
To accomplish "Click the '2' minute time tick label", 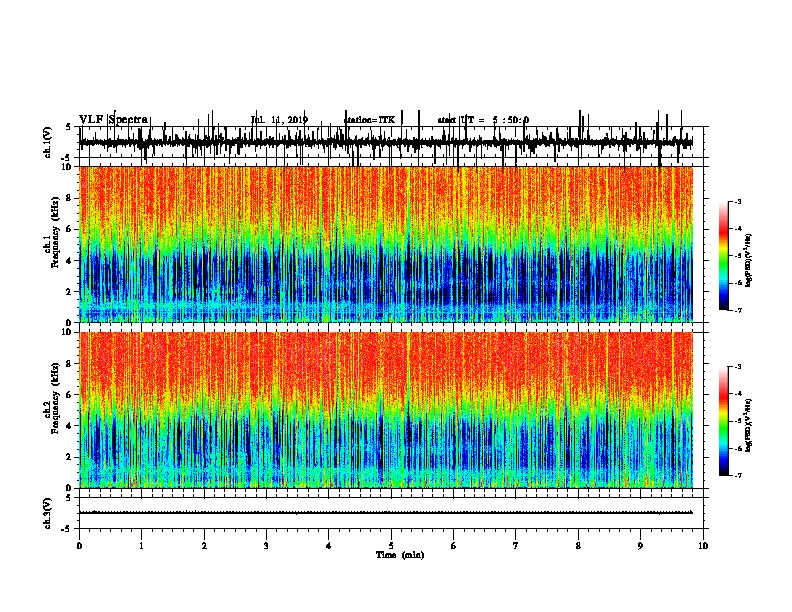I will (204, 545).
